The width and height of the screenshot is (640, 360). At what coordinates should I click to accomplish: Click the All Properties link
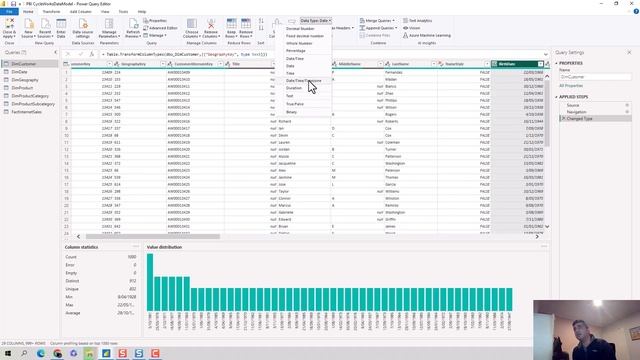(571, 86)
